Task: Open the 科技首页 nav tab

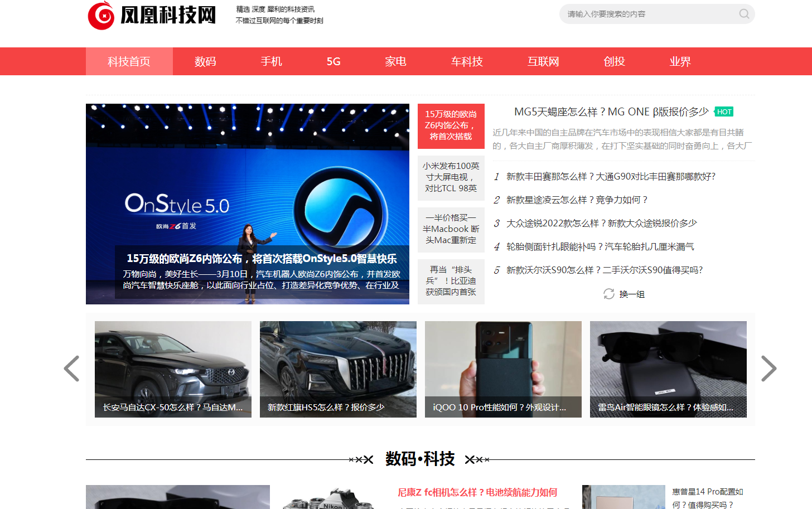Action: tap(129, 61)
